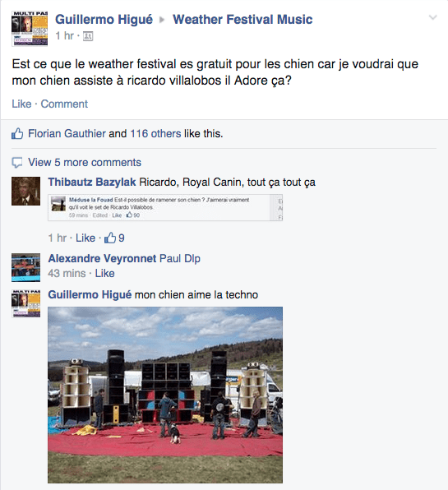Open Alexandre Veyronnet's avatar
Viewport: 448px width, 490px height.
[x=26, y=267]
